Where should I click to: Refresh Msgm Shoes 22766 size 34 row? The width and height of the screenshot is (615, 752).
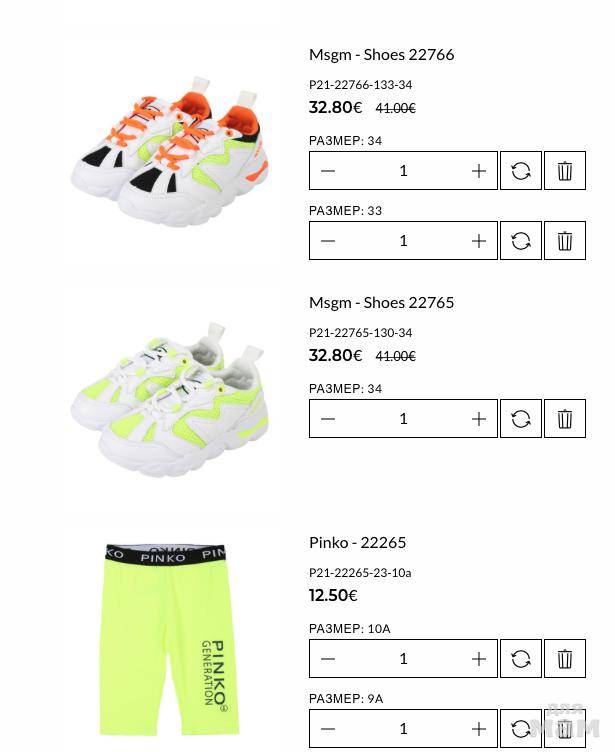(520, 171)
